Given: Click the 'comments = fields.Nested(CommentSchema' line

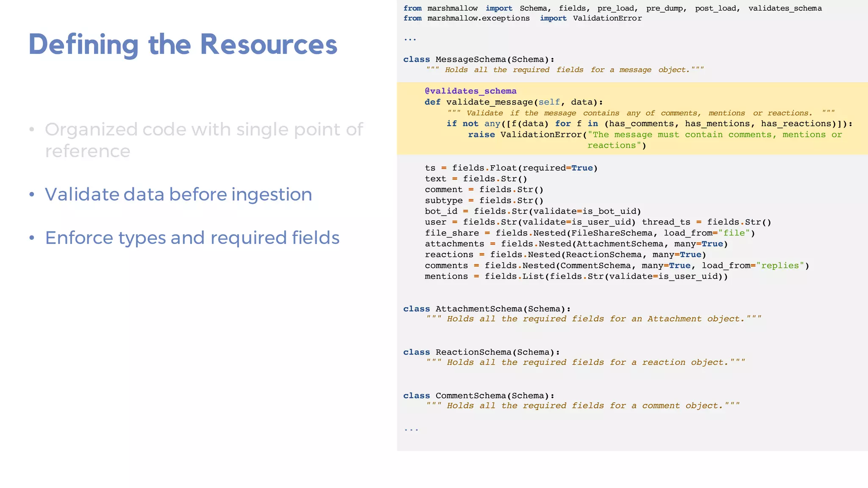Looking at the screenshot, I should click(x=617, y=266).
